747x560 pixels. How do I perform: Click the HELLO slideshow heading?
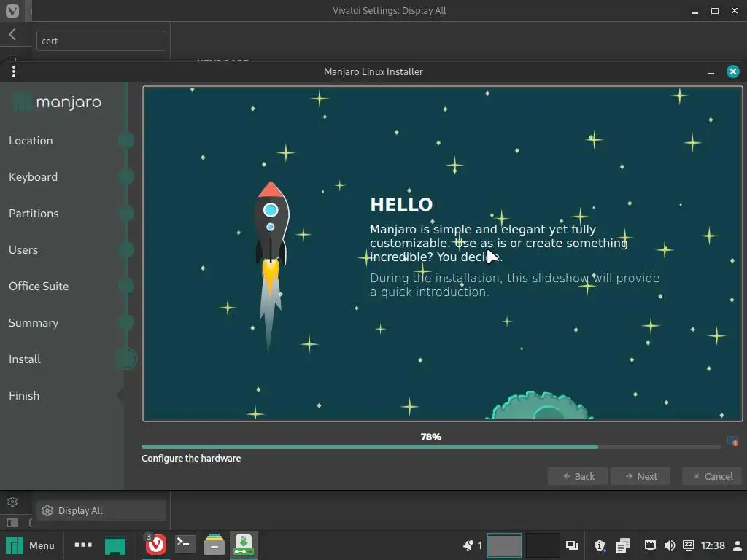(x=401, y=204)
